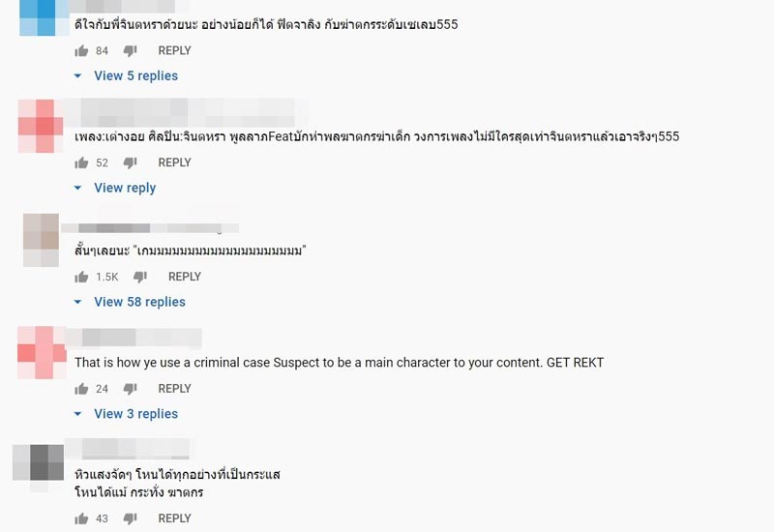Dislike the comment with 43 likes
Viewport: 774px width, 532px height.
pyautogui.click(x=130, y=518)
